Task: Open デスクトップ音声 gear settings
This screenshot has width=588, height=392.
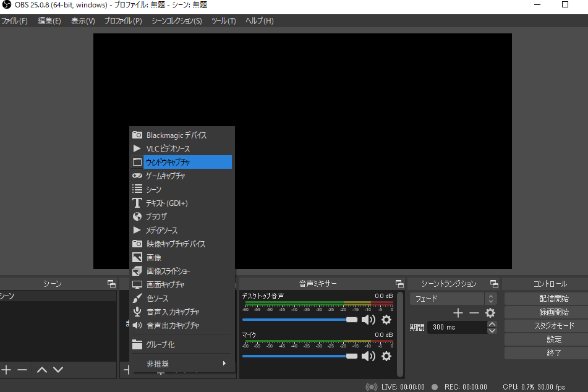Action: click(386, 320)
